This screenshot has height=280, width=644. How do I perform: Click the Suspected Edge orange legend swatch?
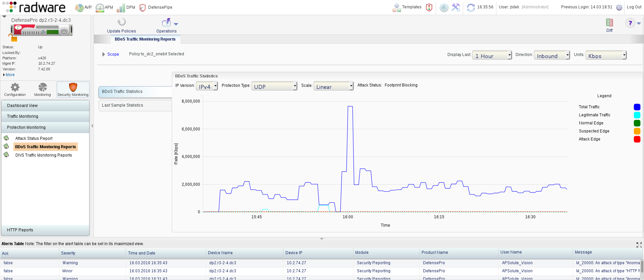pos(637,131)
